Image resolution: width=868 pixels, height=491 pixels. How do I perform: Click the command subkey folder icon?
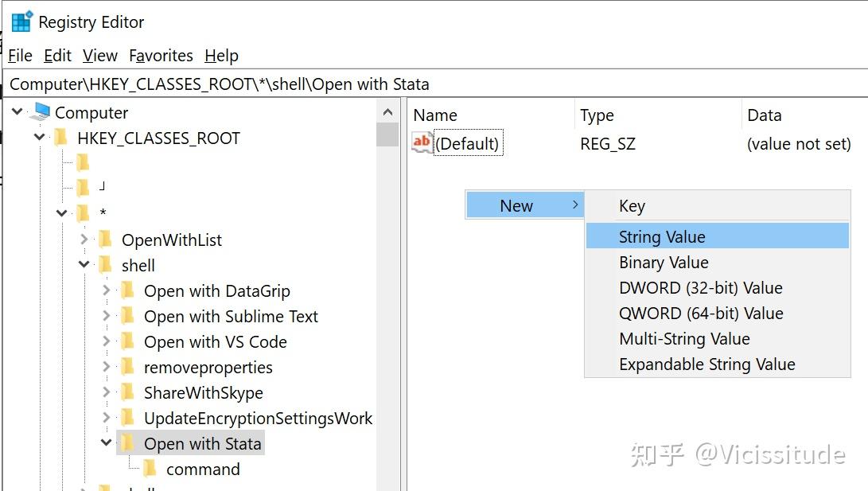150,470
